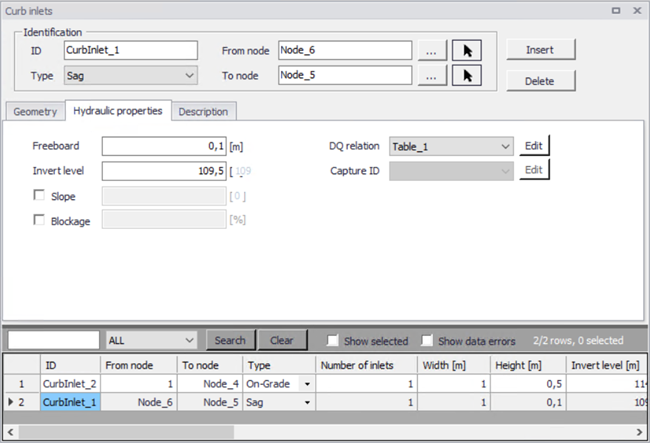This screenshot has height=443, width=650.
Task: Click the Type column header
Action: (279, 365)
